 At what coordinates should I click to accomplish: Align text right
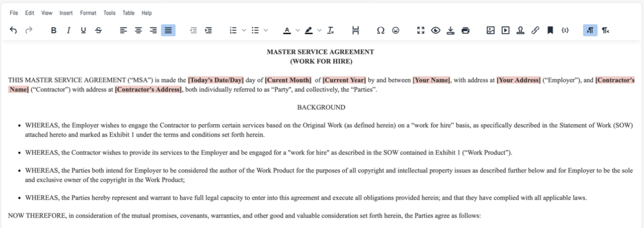[x=153, y=30]
